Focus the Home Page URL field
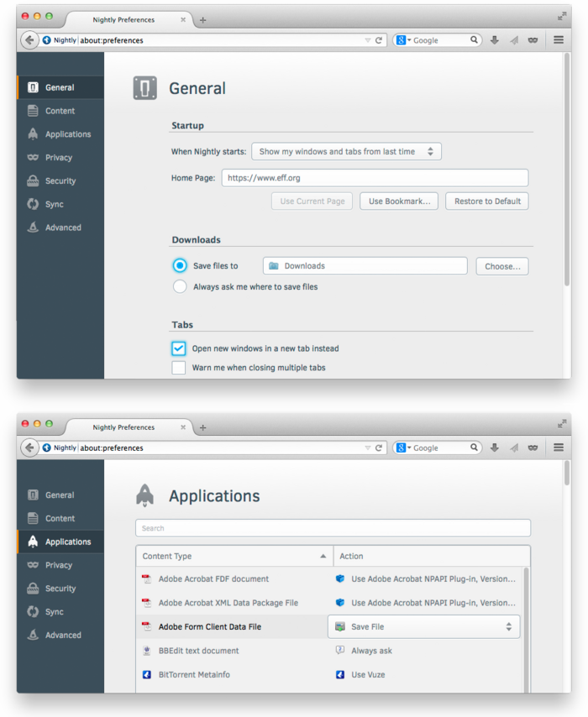588x717 pixels. point(375,178)
